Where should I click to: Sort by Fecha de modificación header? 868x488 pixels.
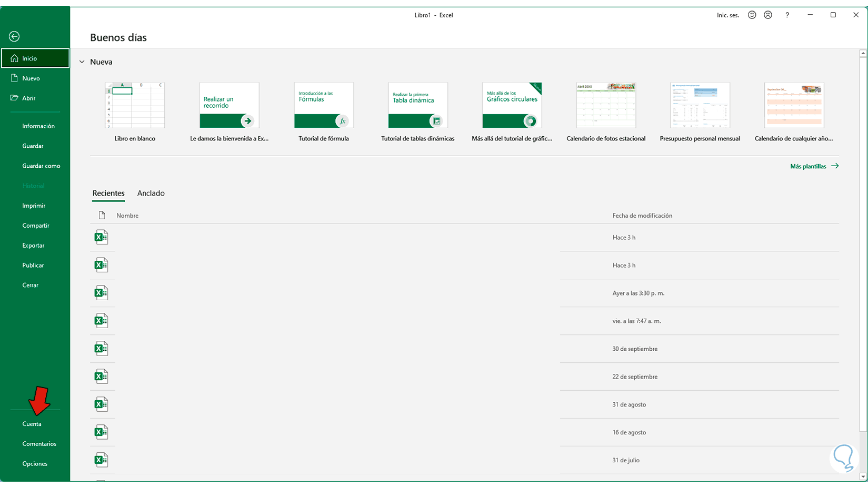pos(642,216)
